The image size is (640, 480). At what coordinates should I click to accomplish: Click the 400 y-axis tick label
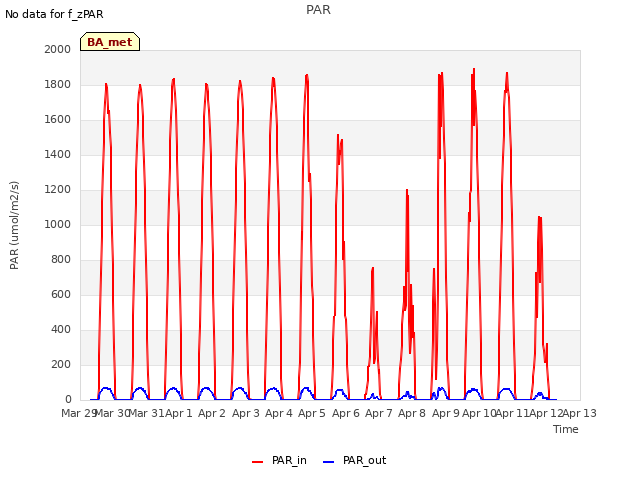click(x=61, y=329)
